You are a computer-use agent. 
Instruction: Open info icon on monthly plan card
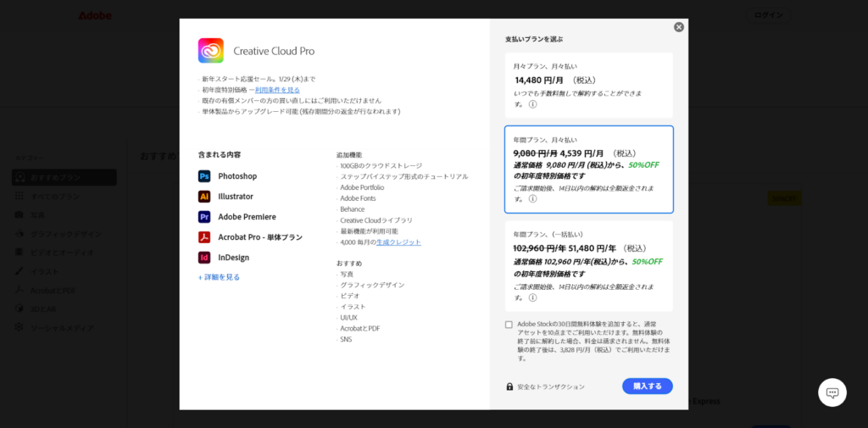pyautogui.click(x=532, y=104)
